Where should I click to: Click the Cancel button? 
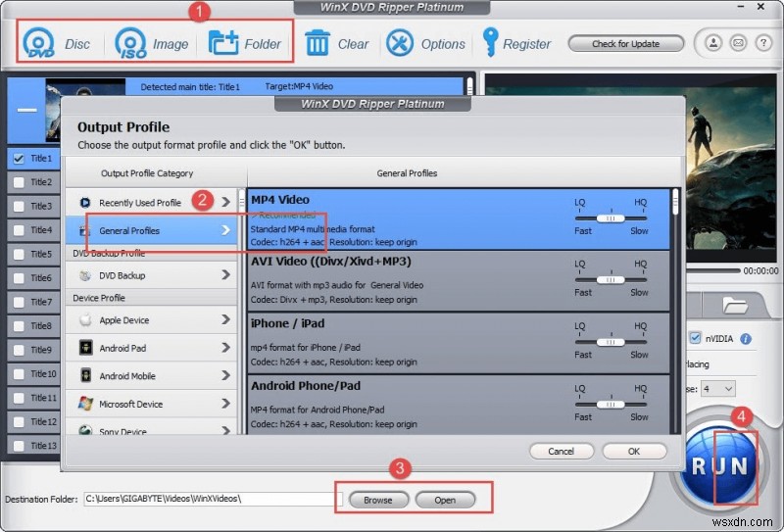[x=561, y=451]
